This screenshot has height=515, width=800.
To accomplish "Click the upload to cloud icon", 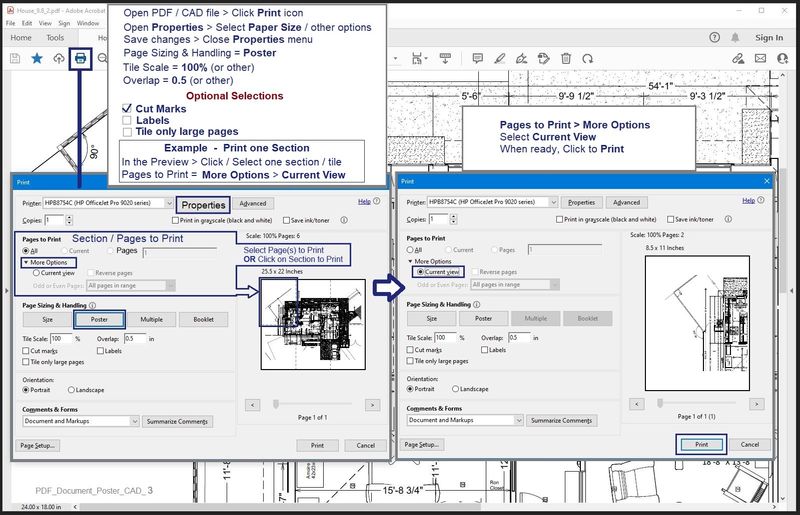I will [x=59, y=59].
